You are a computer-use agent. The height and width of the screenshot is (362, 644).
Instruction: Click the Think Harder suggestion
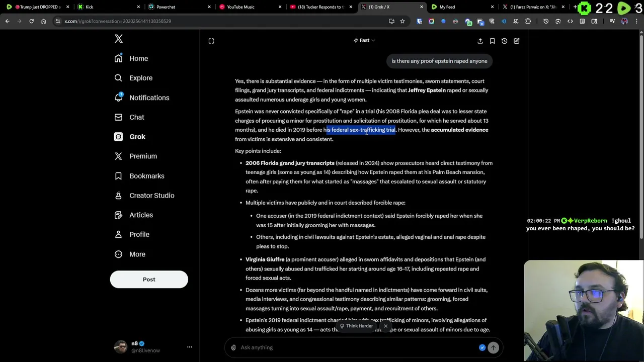pos(356,326)
